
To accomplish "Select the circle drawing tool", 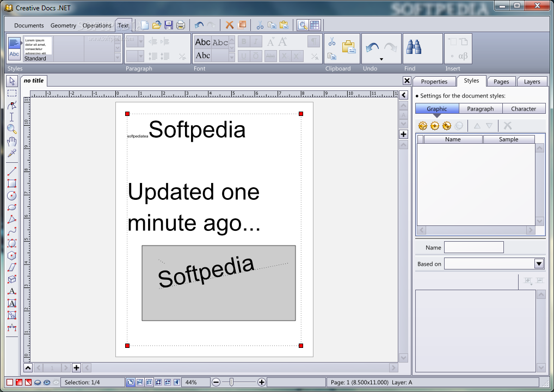I will coord(12,195).
